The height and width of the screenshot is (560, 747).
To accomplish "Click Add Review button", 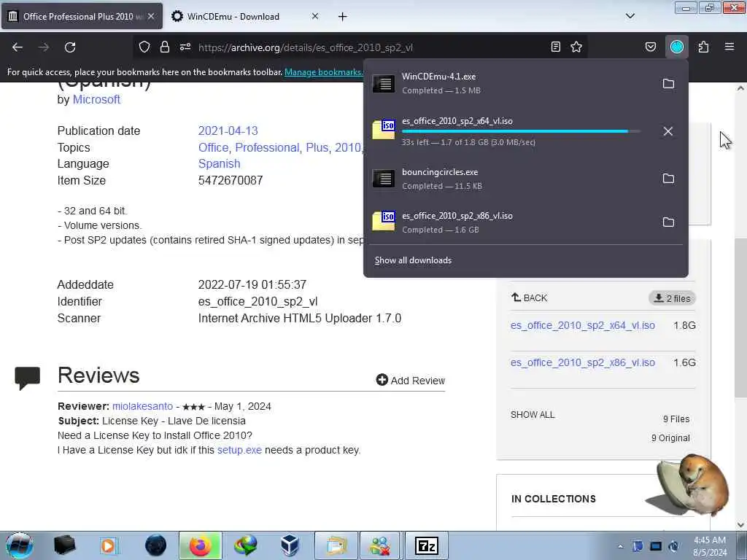I will 410,380.
